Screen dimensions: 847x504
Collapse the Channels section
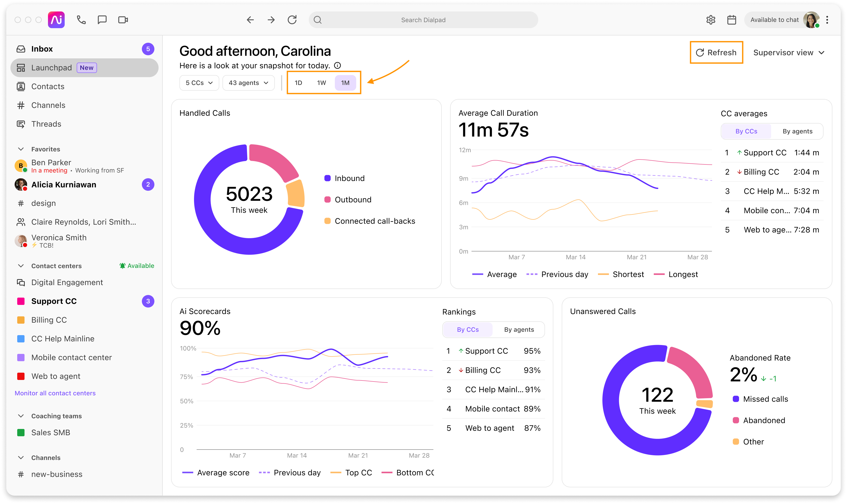(x=21, y=457)
